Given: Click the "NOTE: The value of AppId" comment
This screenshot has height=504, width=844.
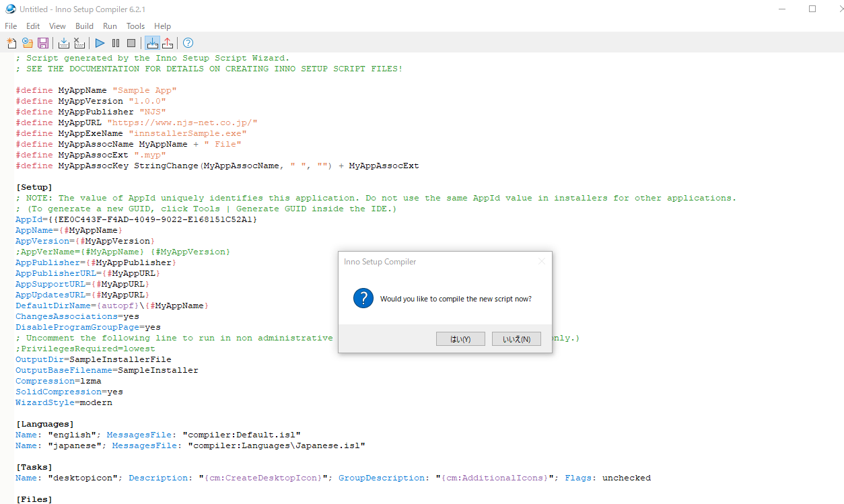Looking at the screenshot, I should [376, 198].
